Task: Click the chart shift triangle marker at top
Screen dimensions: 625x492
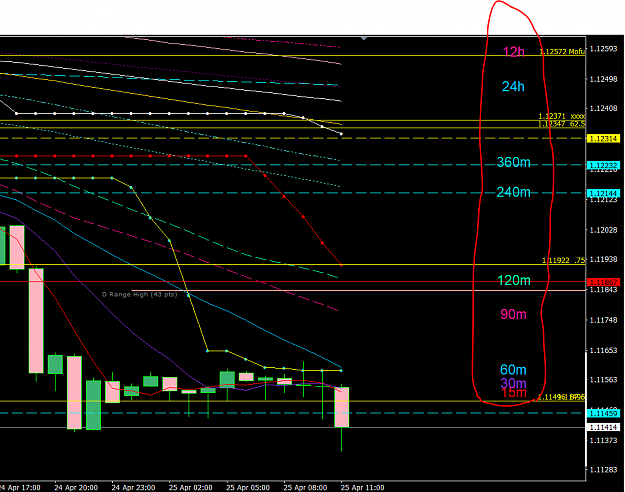Action: [x=364, y=38]
